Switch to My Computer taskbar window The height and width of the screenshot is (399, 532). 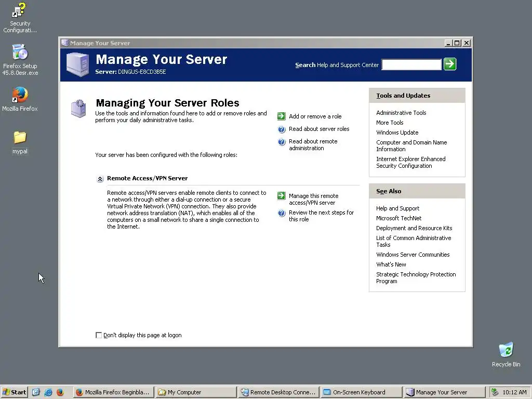(196, 392)
